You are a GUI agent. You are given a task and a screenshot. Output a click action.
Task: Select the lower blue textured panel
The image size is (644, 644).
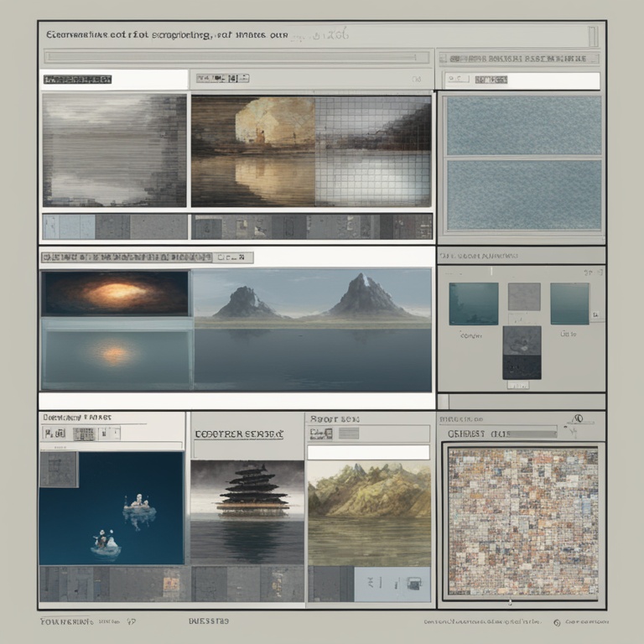(x=523, y=195)
